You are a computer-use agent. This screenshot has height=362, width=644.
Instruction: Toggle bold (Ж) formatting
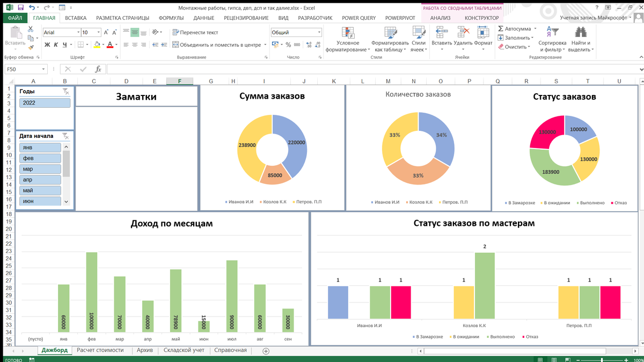tap(47, 45)
